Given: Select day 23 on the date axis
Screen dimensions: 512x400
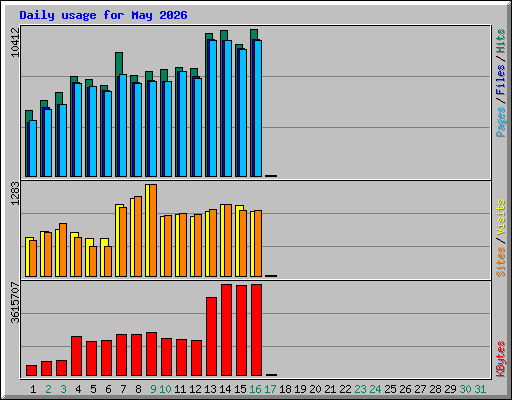Looking at the screenshot, I should click(360, 389).
